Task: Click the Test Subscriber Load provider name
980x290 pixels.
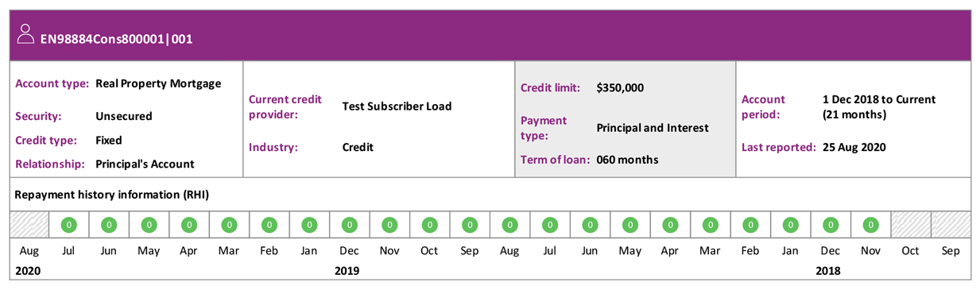Action: click(x=397, y=106)
